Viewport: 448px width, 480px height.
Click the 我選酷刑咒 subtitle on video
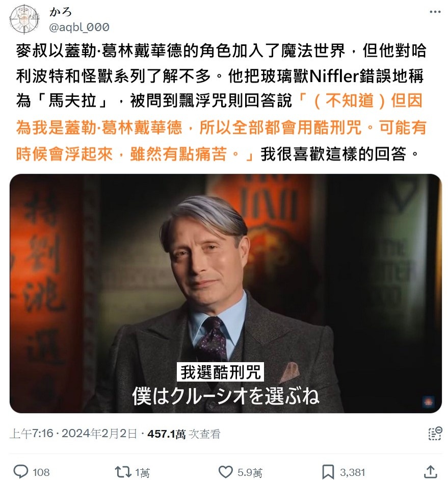(x=220, y=372)
